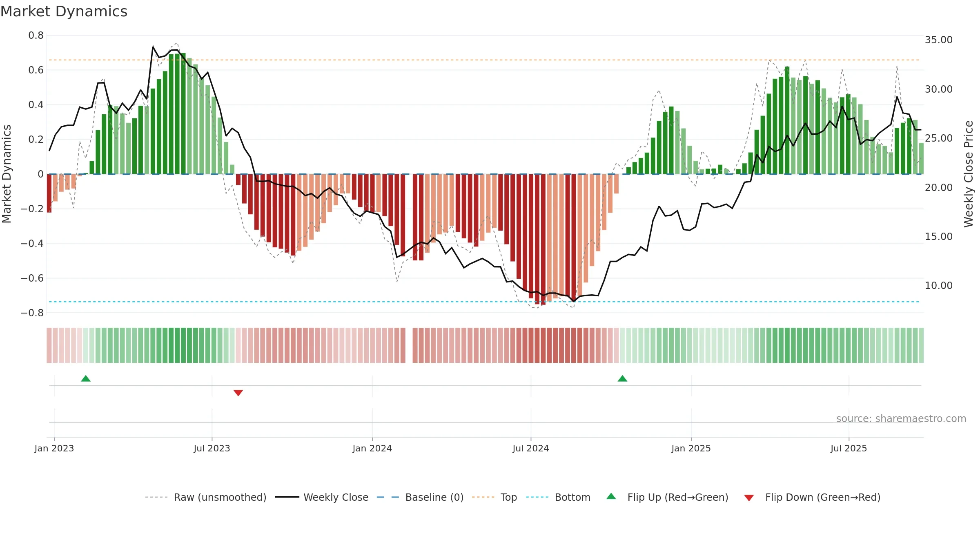Click the Jul 2023 x-axis label
980x551 pixels.
[x=212, y=448]
